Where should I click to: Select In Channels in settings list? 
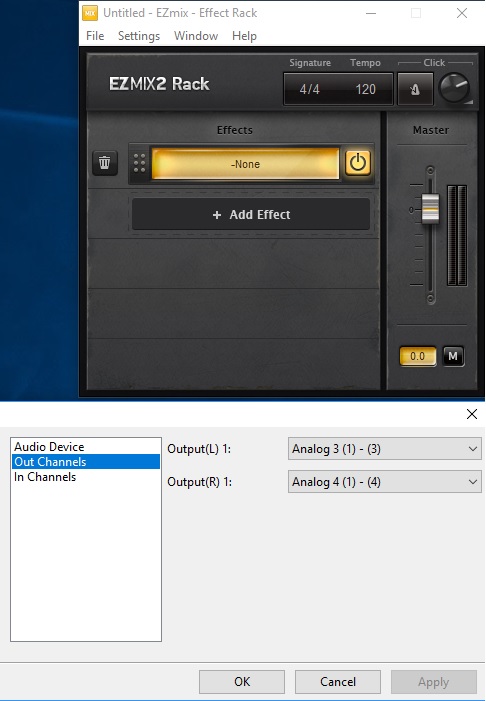tap(86, 477)
